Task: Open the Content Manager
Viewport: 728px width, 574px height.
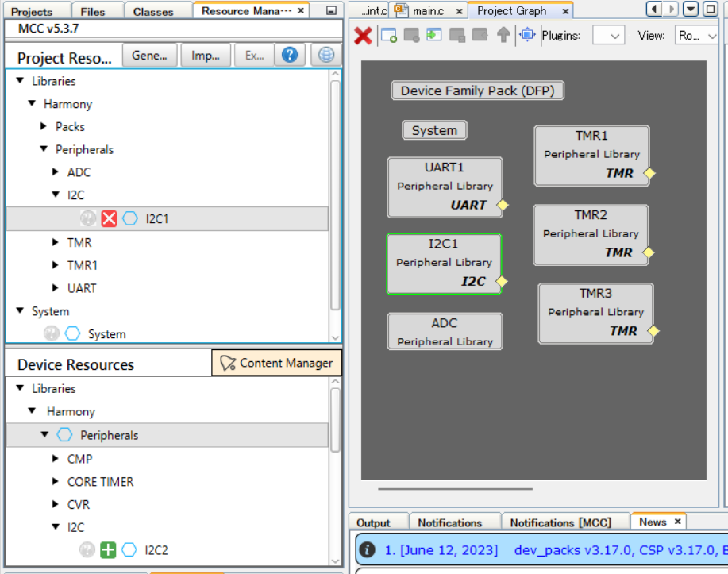Action: point(276,363)
